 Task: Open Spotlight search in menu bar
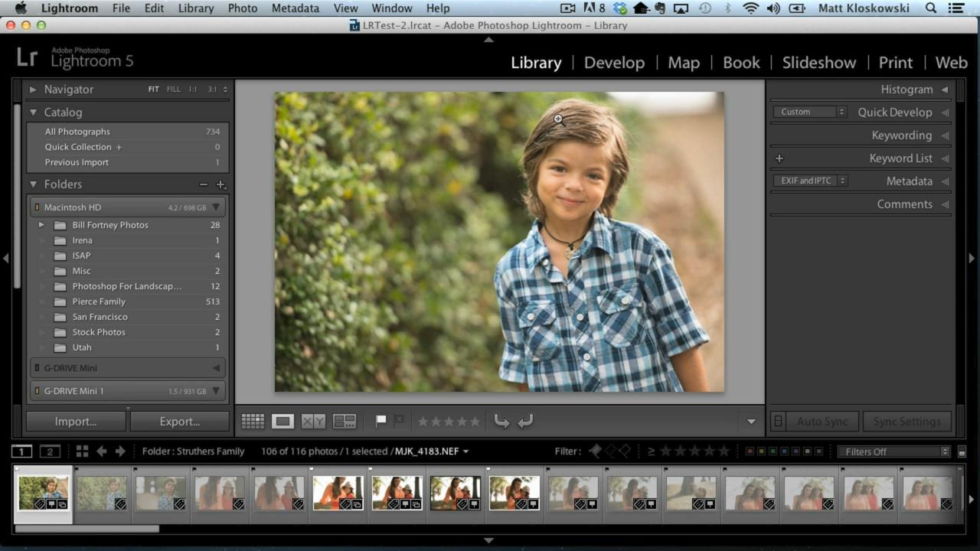(931, 8)
